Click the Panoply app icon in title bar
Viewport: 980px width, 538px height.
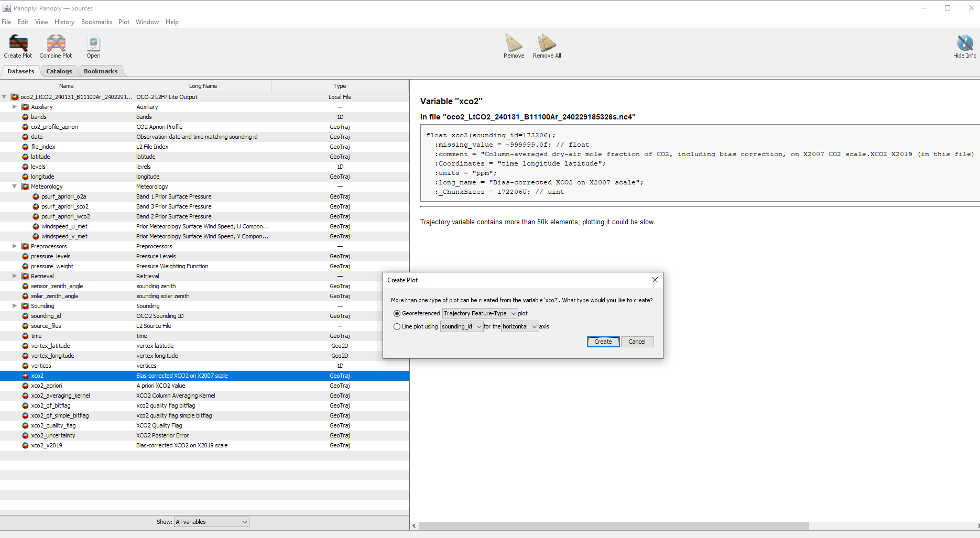click(6, 8)
